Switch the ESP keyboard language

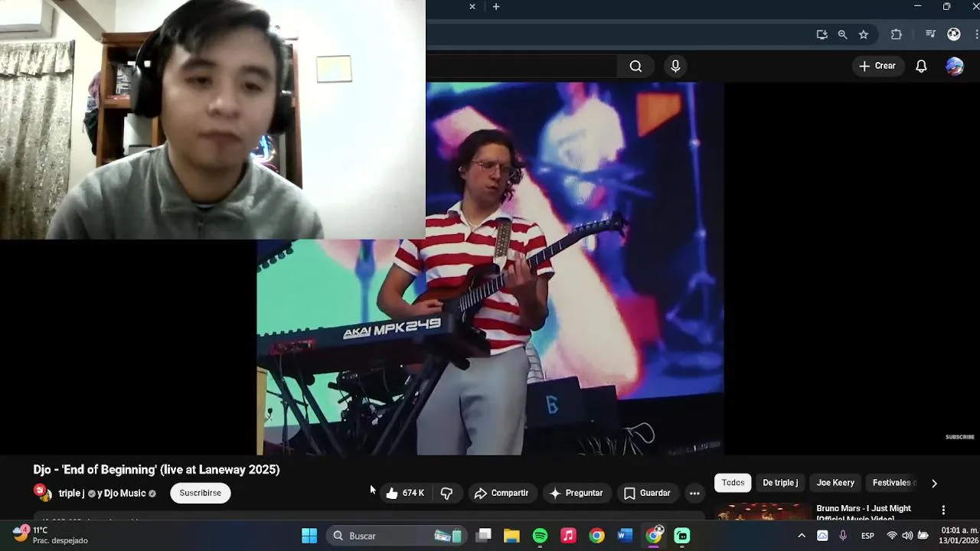coord(867,536)
